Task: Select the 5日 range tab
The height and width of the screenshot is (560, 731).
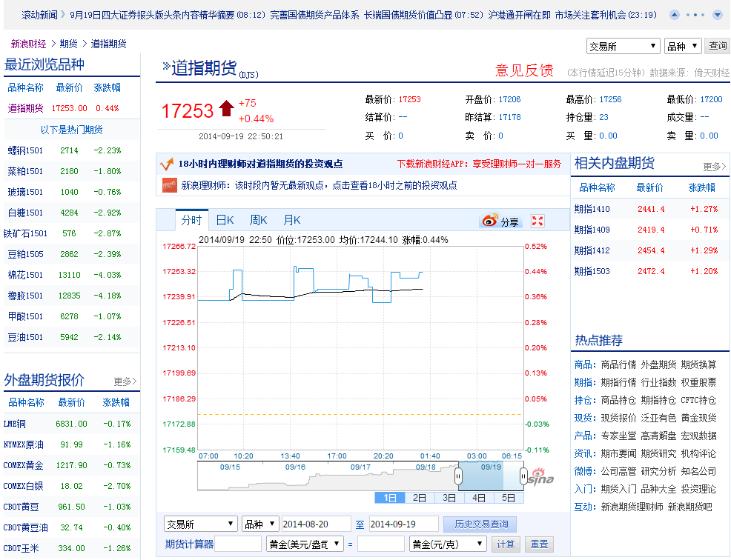Action: (x=509, y=498)
